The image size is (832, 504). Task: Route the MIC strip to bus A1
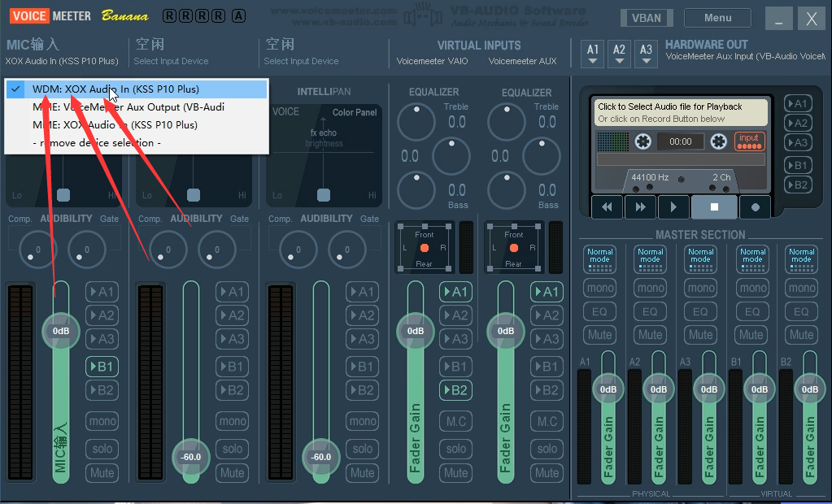102,292
